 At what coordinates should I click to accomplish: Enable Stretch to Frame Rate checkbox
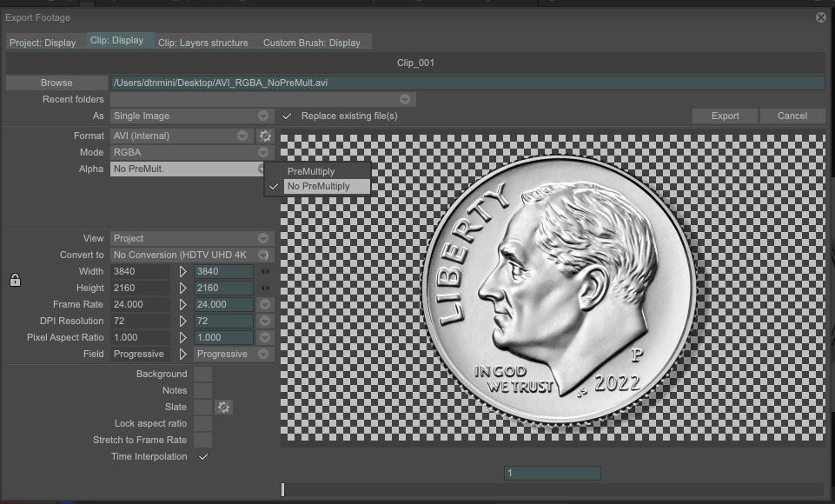click(203, 440)
